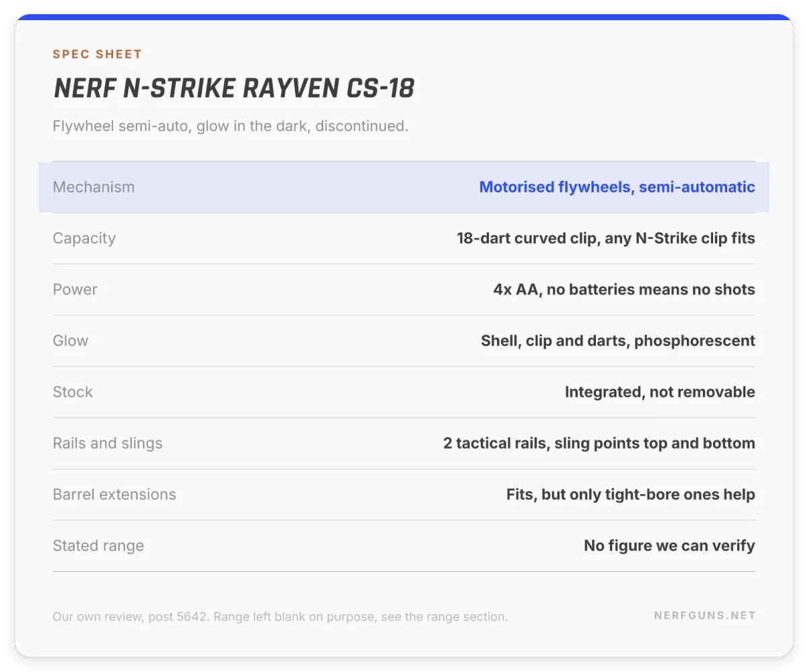
Task: Select the Barrel extensions label
Action: [x=114, y=494]
